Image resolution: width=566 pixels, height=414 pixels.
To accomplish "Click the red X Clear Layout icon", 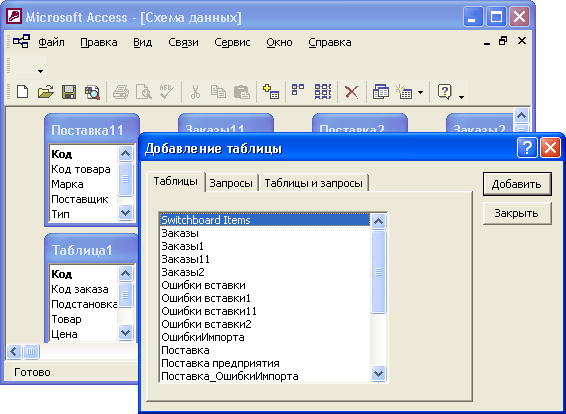I will [351, 92].
